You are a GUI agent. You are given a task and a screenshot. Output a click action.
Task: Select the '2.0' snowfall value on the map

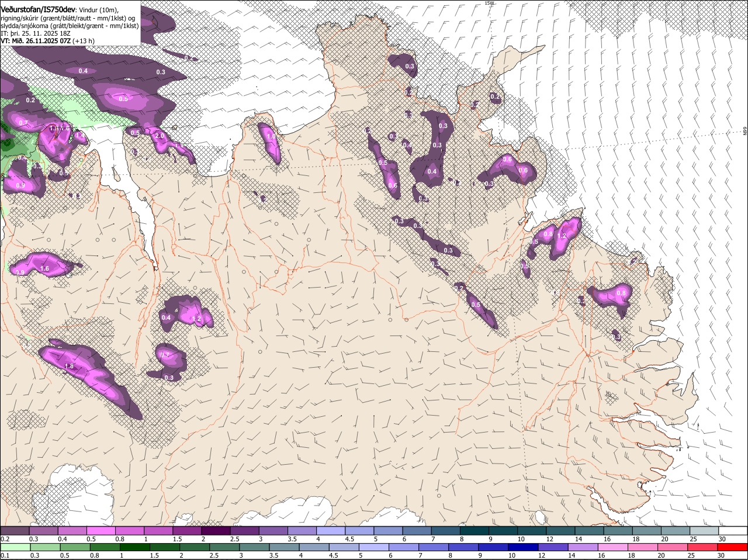(160, 136)
